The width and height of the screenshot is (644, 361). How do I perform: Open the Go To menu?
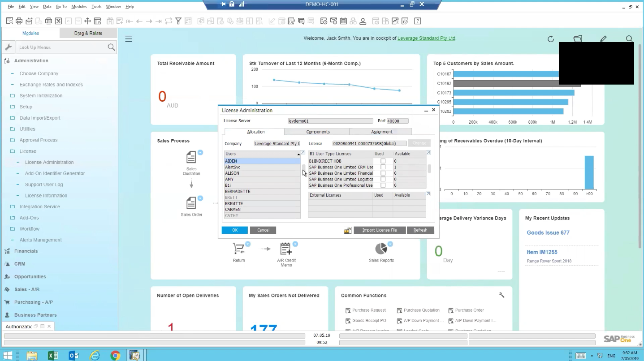(x=61, y=6)
